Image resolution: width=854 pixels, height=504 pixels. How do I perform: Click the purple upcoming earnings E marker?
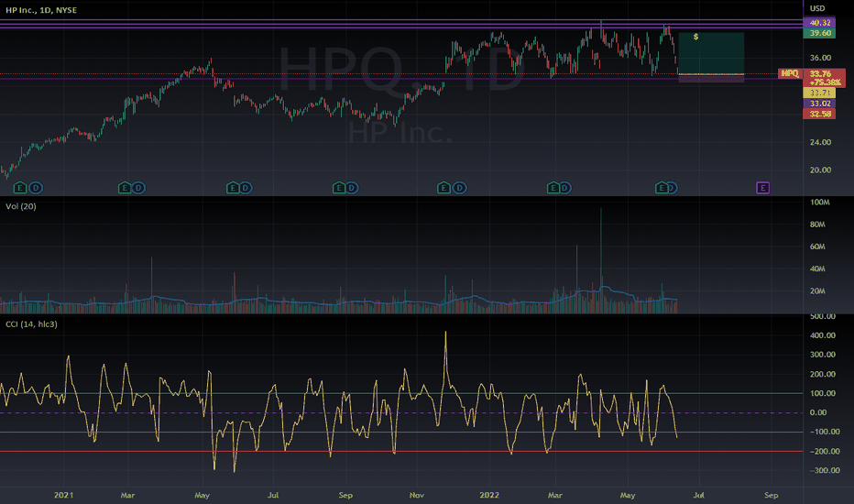click(x=762, y=188)
